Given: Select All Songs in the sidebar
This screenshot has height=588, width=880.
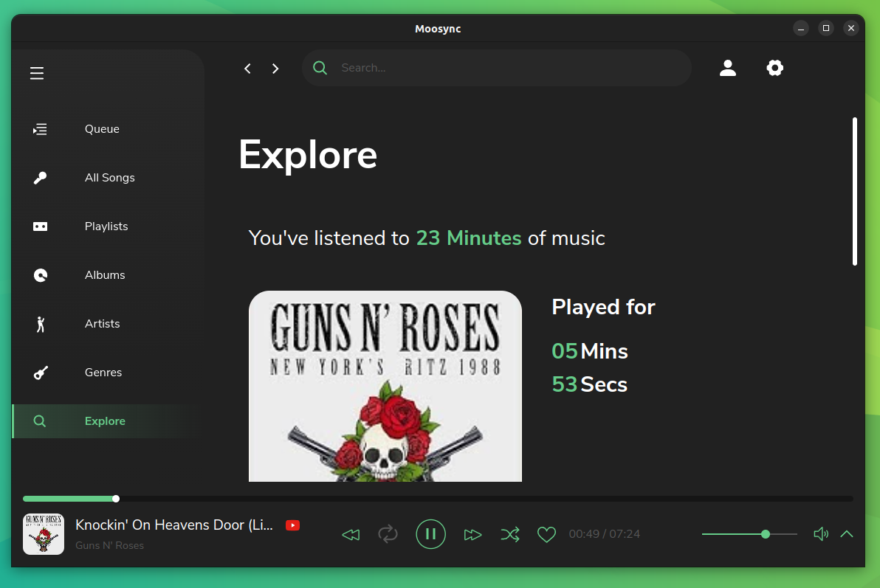Looking at the screenshot, I should (109, 177).
